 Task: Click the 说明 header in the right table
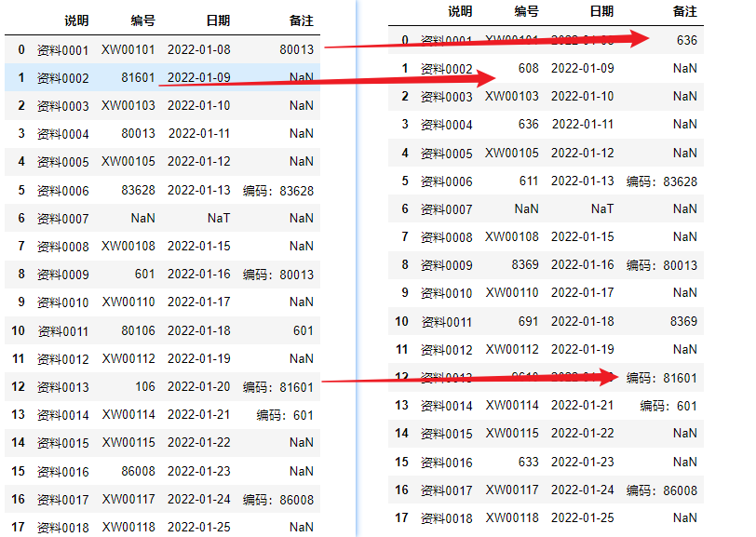click(x=460, y=11)
